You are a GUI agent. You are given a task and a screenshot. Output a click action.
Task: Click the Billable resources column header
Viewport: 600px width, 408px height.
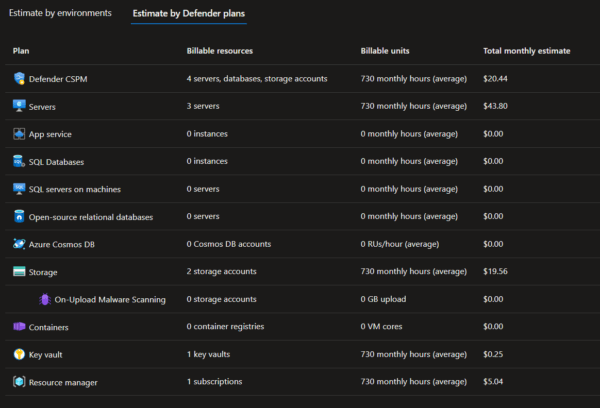click(x=220, y=51)
